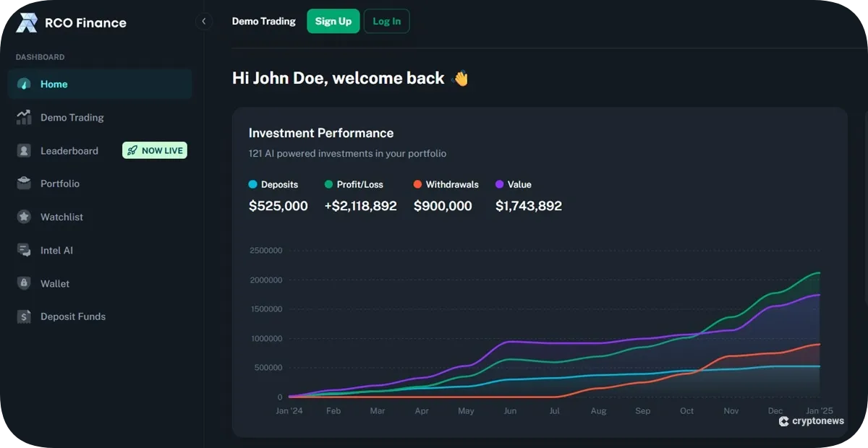
Task: Open the Leaderboard sidebar menu item
Action: click(69, 151)
